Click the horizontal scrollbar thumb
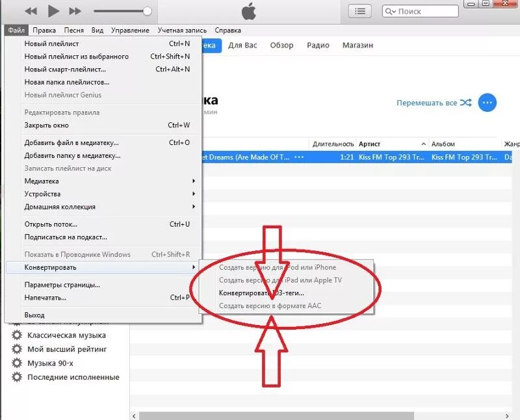This screenshot has height=420, width=520. coord(276,416)
